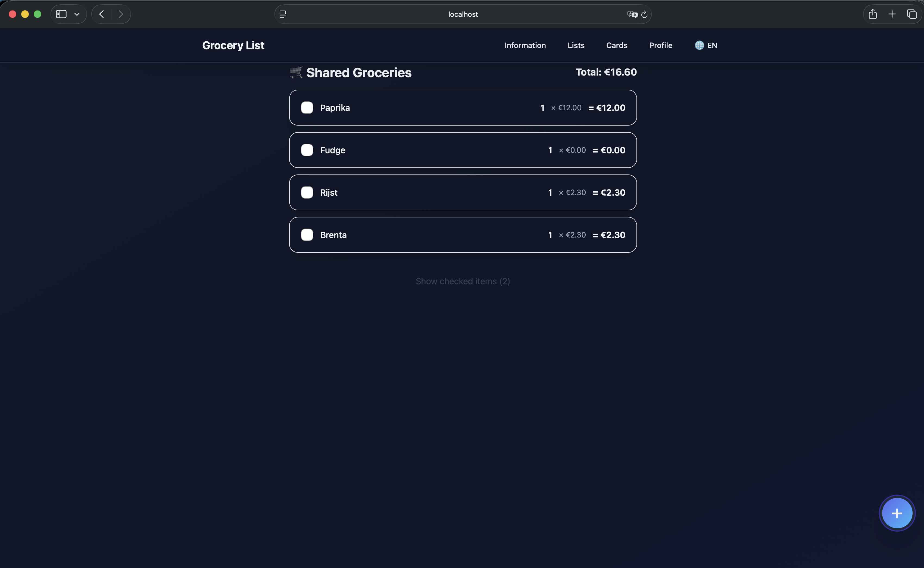The image size is (924, 568).
Task: Click the localhost address bar
Action: (x=463, y=14)
